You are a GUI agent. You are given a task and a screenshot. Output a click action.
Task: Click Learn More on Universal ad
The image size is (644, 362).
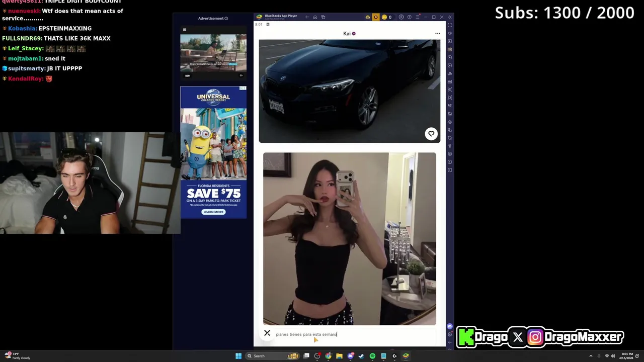213,212
